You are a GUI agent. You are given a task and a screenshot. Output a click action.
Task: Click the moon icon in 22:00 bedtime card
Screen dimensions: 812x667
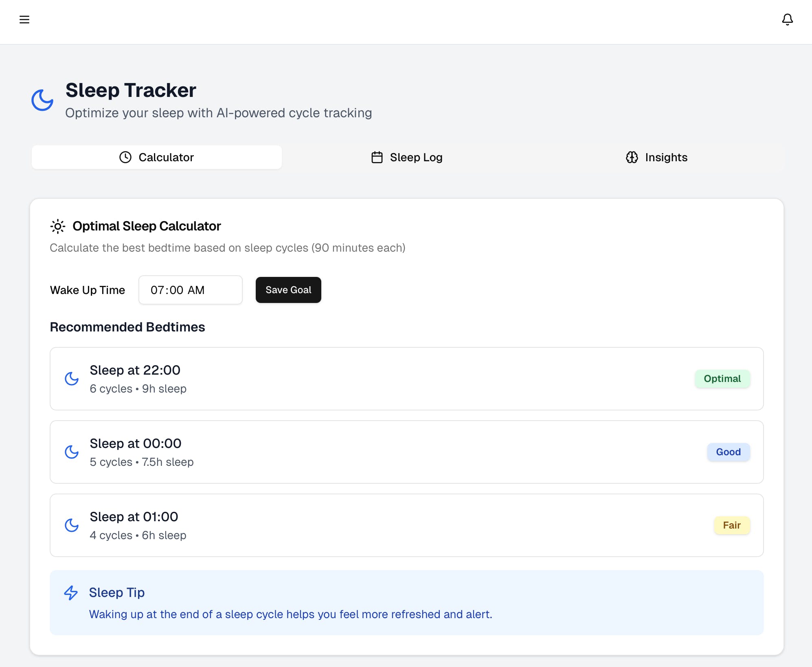click(72, 379)
